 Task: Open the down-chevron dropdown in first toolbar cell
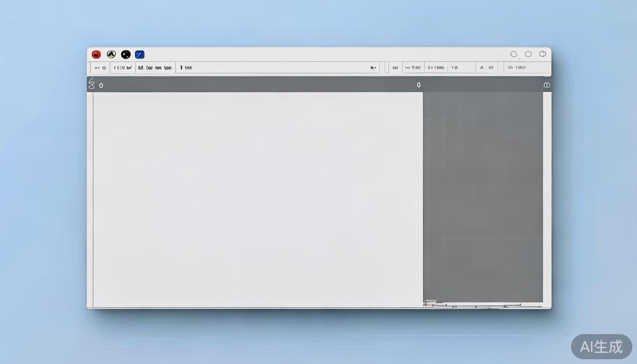[x=104, y=68]
